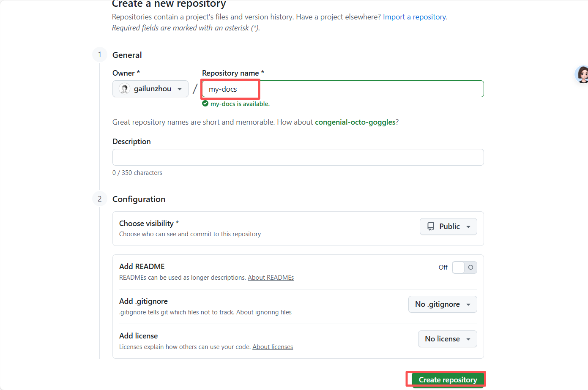Expand the No .gitignore dropdown

pos(442,304)
